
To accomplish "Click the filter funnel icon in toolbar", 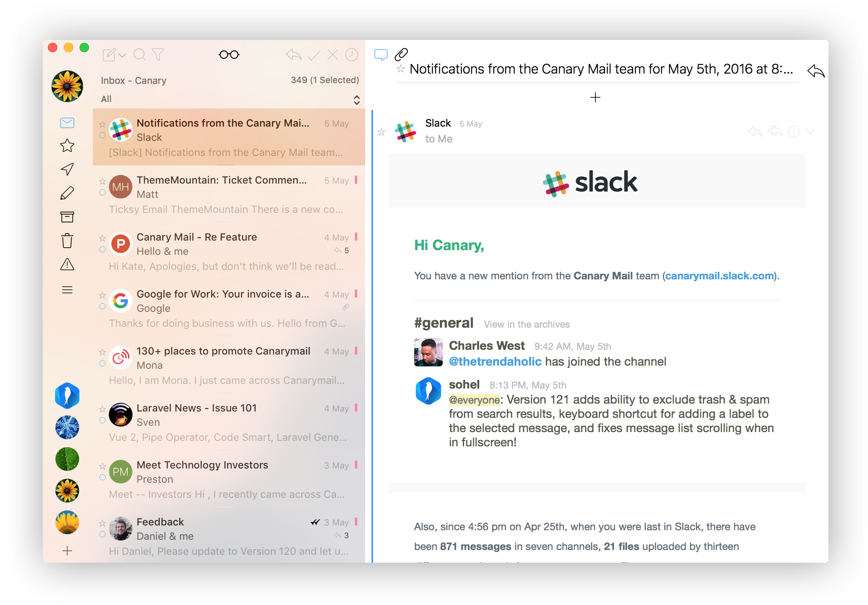I will [158, 55].
